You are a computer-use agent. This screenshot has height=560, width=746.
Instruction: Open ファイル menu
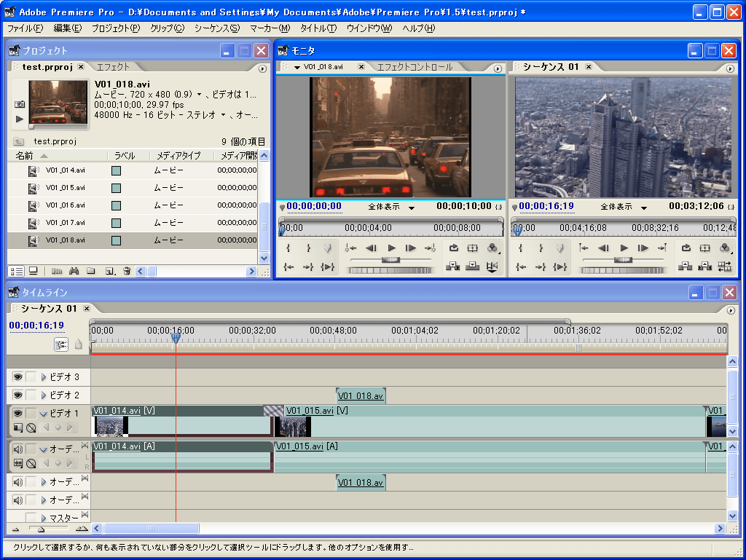point(25,28)
